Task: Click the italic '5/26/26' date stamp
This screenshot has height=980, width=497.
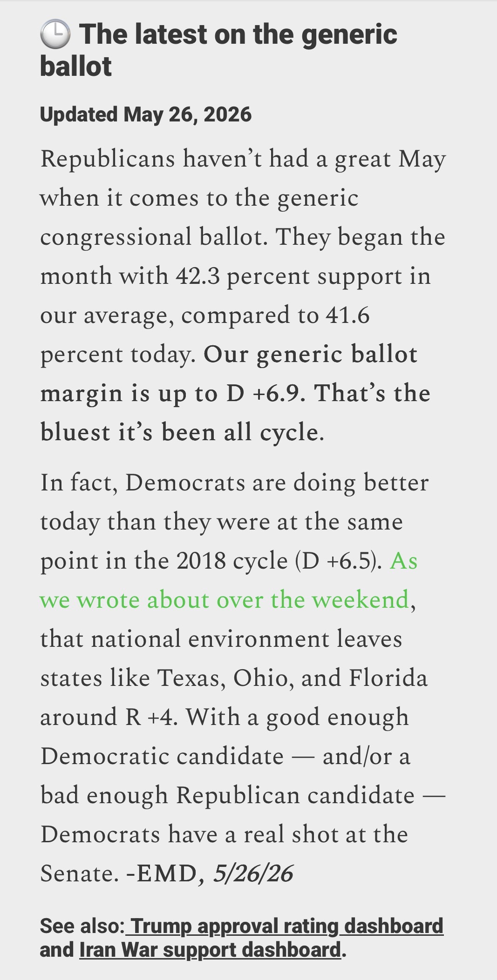Action: [253, 873]
